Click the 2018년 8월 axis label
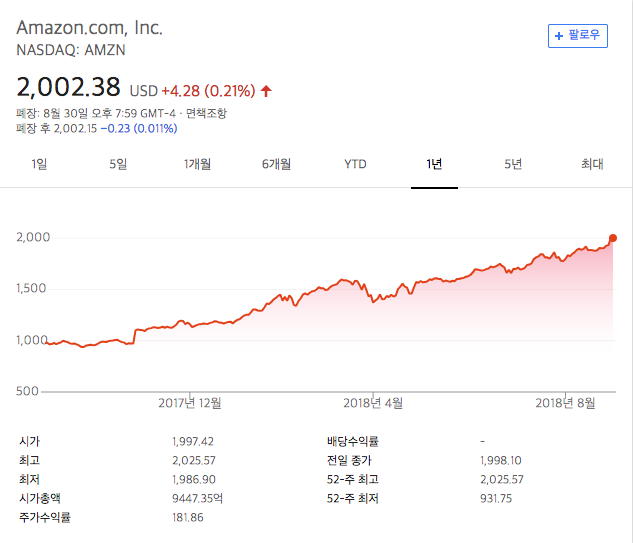Viewport: 633px width, 543px height. click(565, 403)
